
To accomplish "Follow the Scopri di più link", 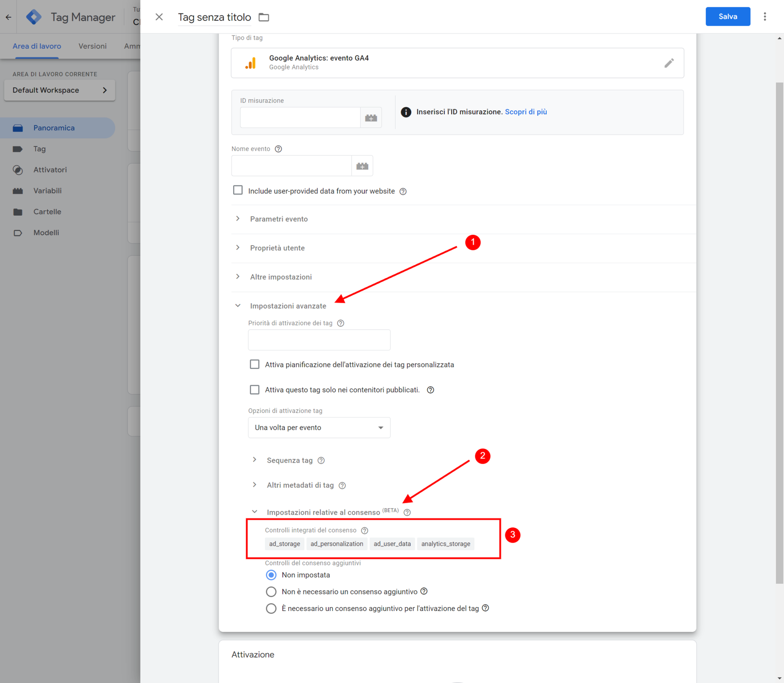I will (526, 112).
